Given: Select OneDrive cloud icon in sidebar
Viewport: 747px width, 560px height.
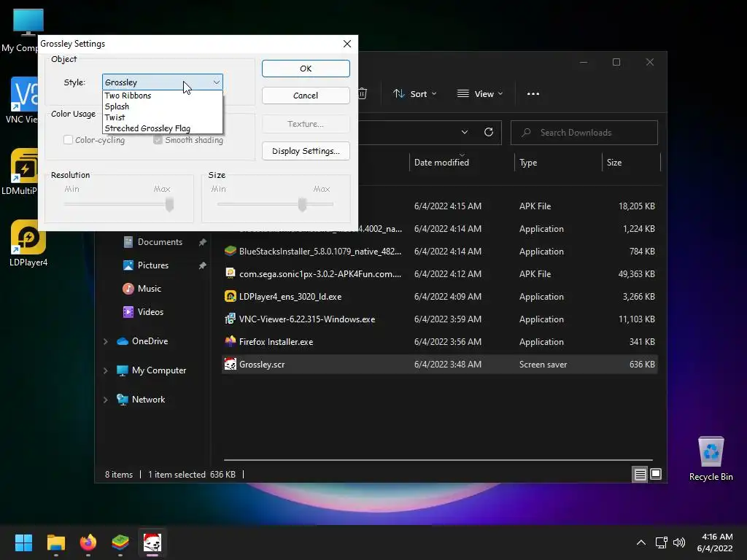Looking at the screenshot, I should [x=123, y=341].
